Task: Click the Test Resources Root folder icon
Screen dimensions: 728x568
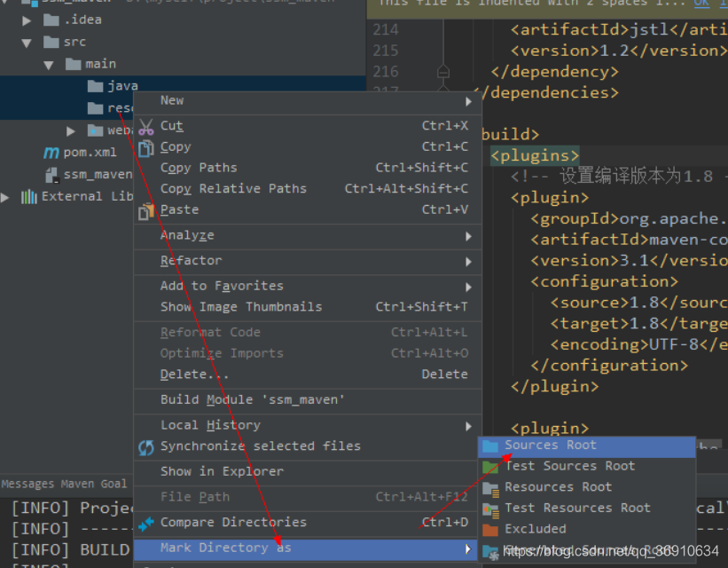Action: [490, 510]
